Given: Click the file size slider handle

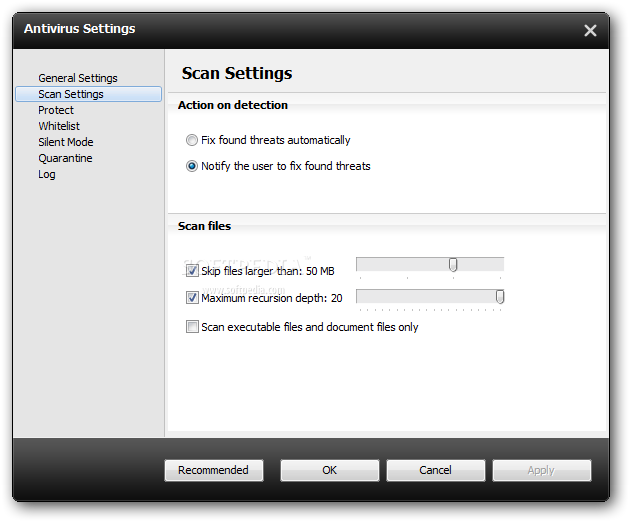Looking at the screenshot, I should [x=453, y=265].
